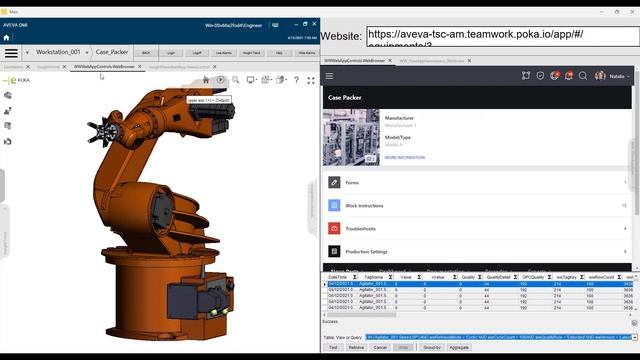Screen dimensions: 640x360
Task: Open the Troubleshoots section
Action: pos(477,229)
